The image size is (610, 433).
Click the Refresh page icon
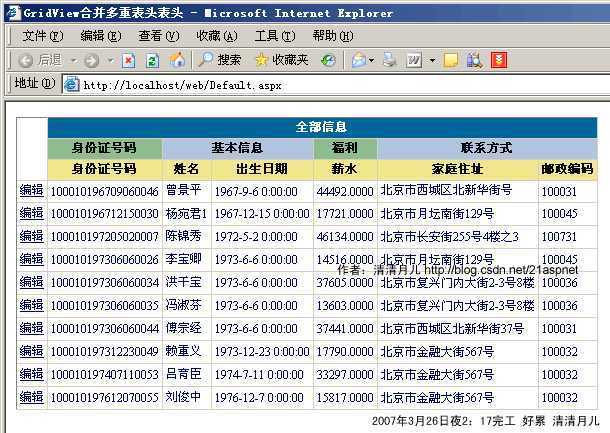pos(152,60)
